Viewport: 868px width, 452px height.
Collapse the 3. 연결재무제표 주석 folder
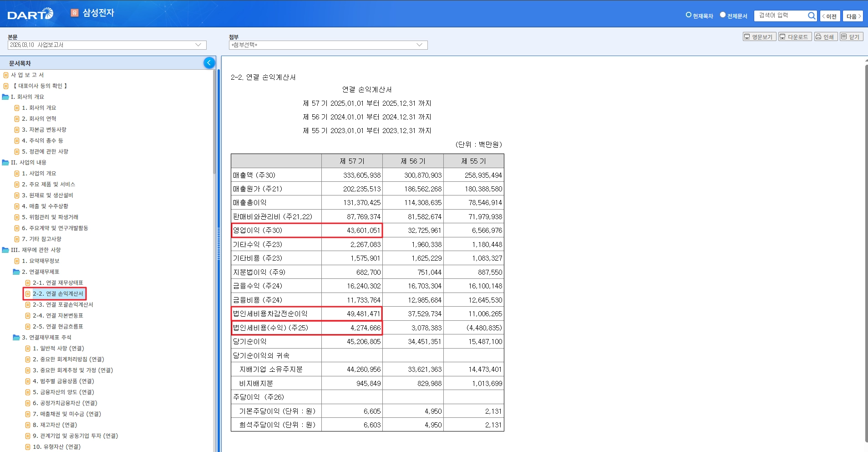coord(16,338)
